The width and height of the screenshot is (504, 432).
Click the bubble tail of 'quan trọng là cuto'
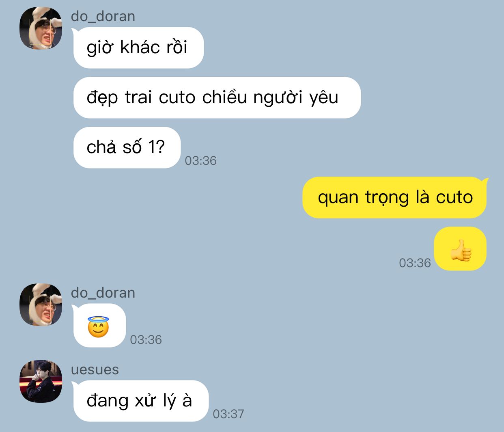click(x=485, y=181)
